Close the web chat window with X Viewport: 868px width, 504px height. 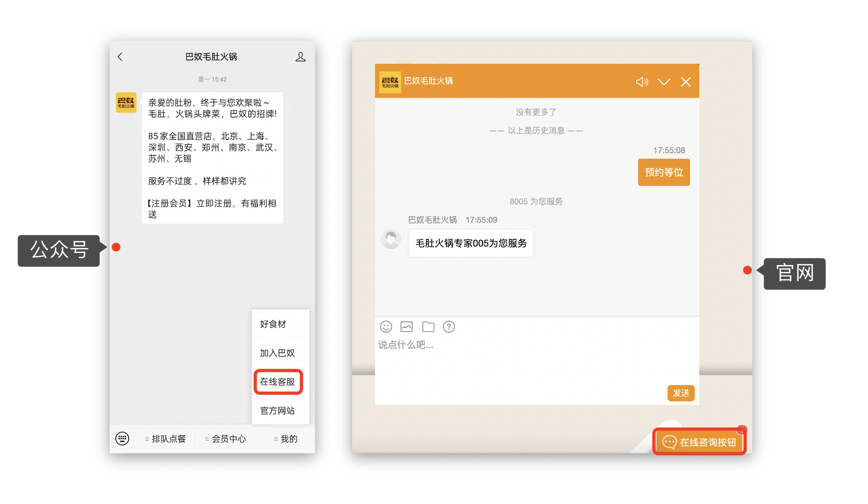[x=686, y=82]
